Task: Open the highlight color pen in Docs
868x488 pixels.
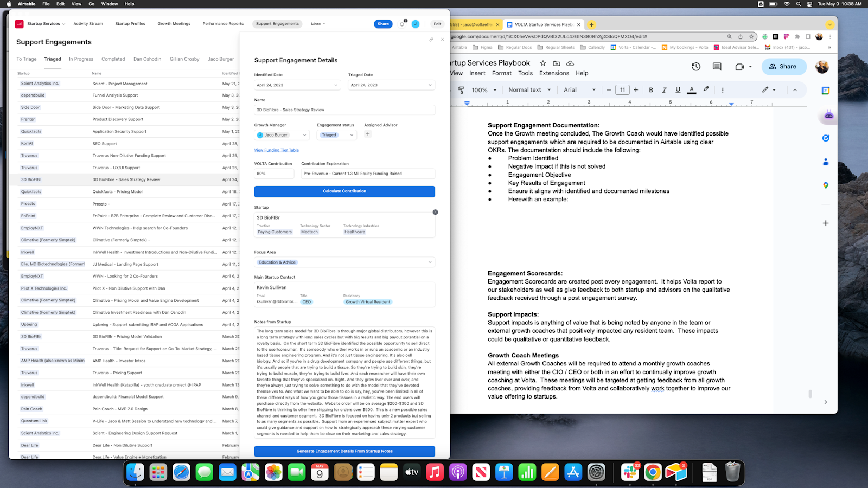Action: pyautogui.click(x=706, y=89)
